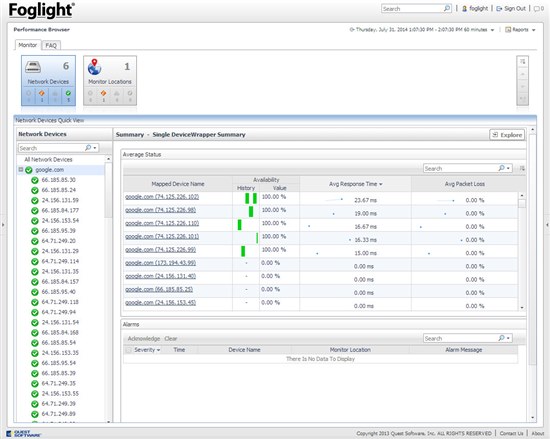This screenshot has width=550, height=439.
Task: Click the customizer icon next to Average Status search
Action: [522, 168]
